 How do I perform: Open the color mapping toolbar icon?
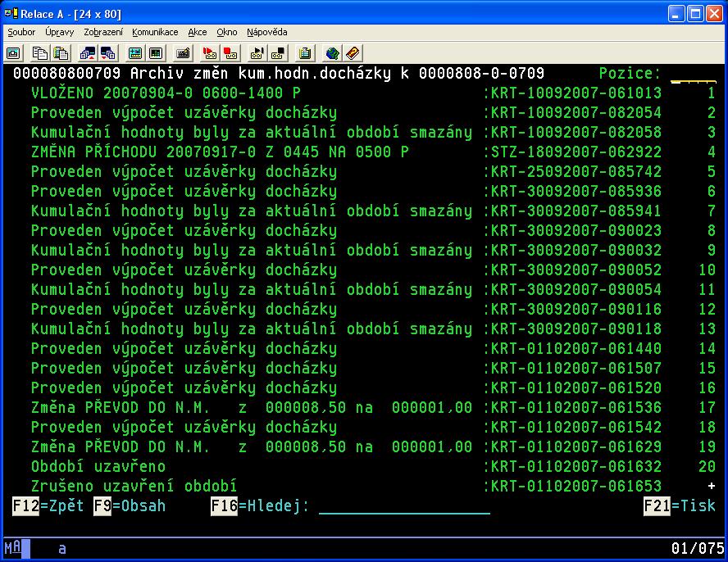155,53
